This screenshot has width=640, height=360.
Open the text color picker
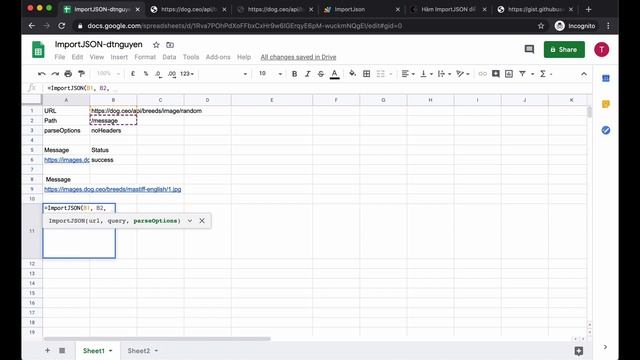(334, 74)
